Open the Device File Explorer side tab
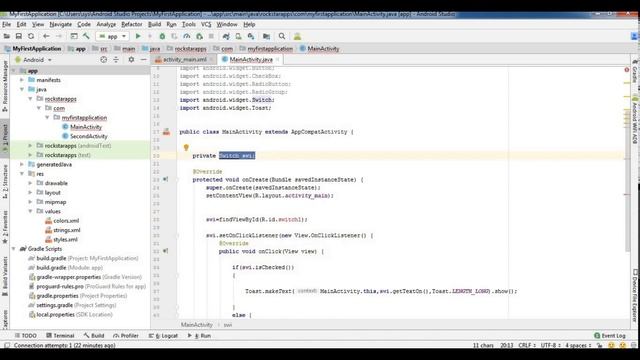This screenshot has width=640, height=360. (x=635, y=296)
